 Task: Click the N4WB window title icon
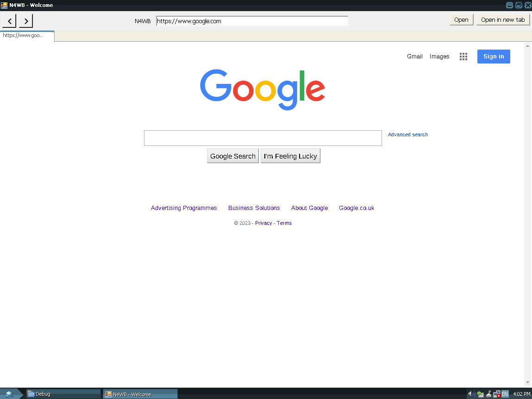click(4, 5)
